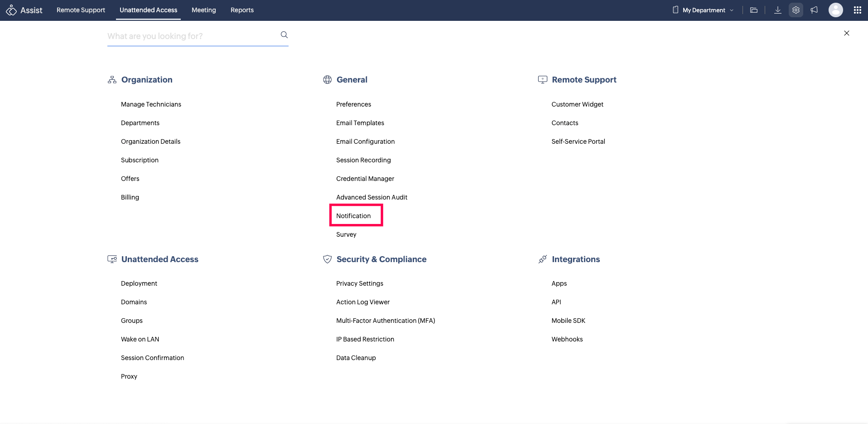The height and width of the screenshot is (424, 868).
Task: Switch to the Remote Support tab
Action: 81,10
